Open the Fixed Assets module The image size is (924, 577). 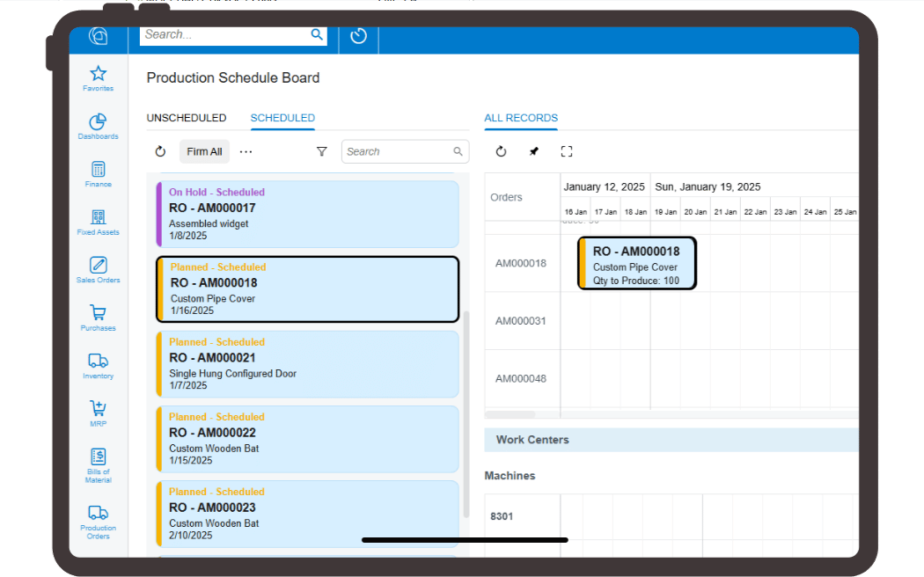point(98,222)
